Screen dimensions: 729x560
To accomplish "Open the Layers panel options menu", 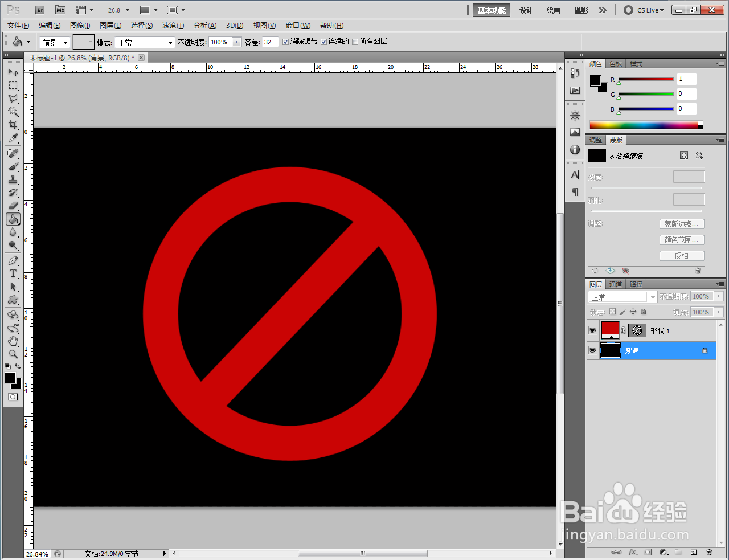I will (720, 284).
